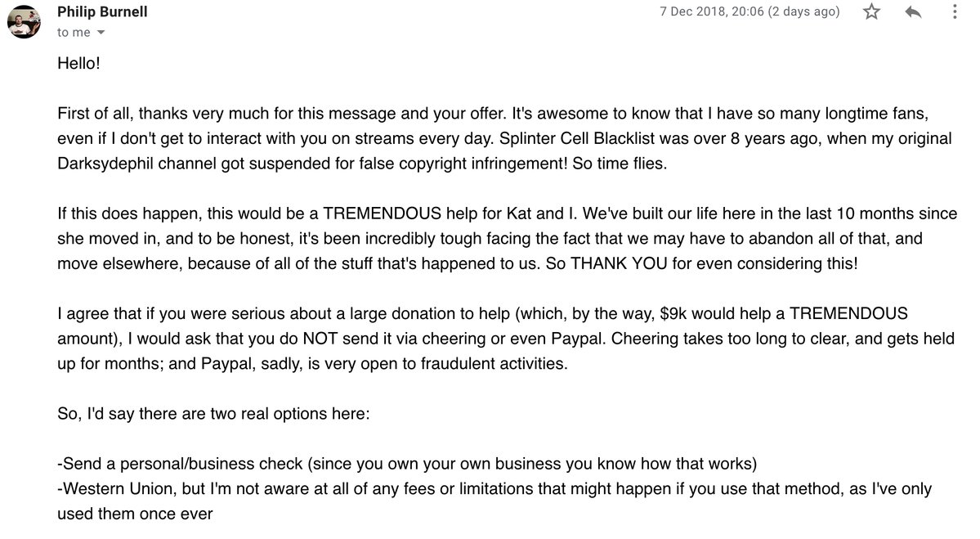Click the sender name Philip Burnell

[x=102, y=11]
